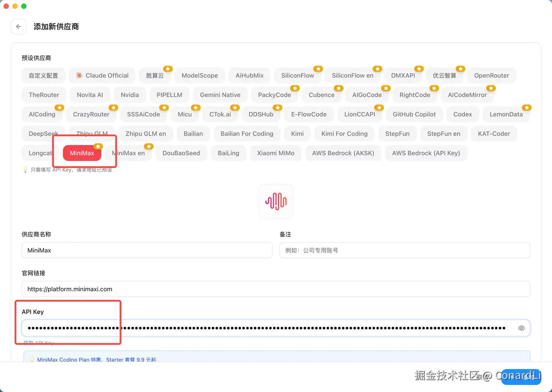Image resolution: width=552 pixels, height=392 pixels.
Task: Open the 获取 API Key link
Action: 39,343
